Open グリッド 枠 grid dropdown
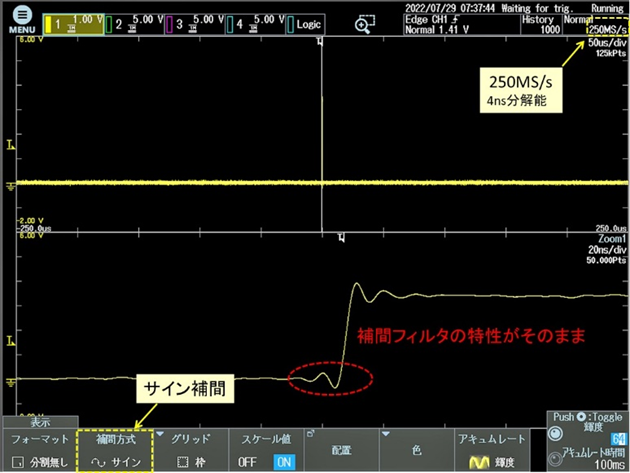 coord(191,450)
